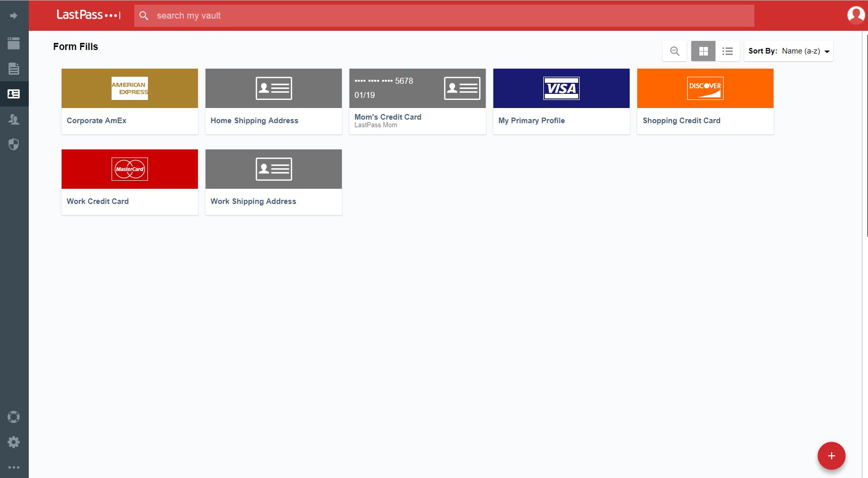This screenshot has height=478, width=868.
Task: Open Sites section in sidebar
Action: [x=14, y=43]
